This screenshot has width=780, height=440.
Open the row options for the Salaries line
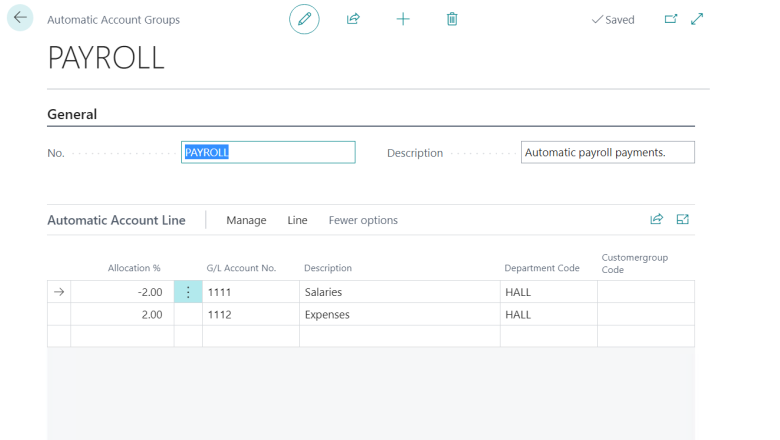click(x=188, y=292)
